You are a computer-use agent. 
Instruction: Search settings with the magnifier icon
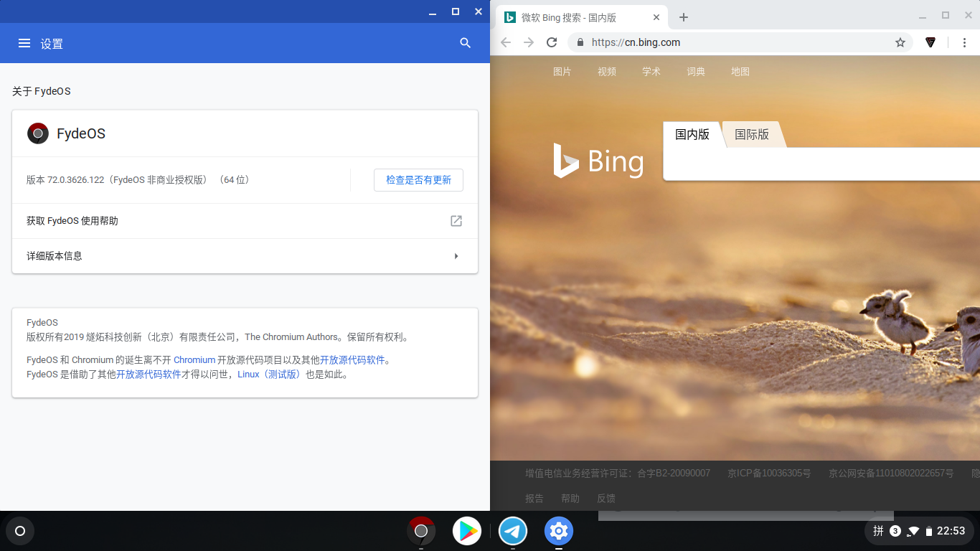(x=466, y=43)
